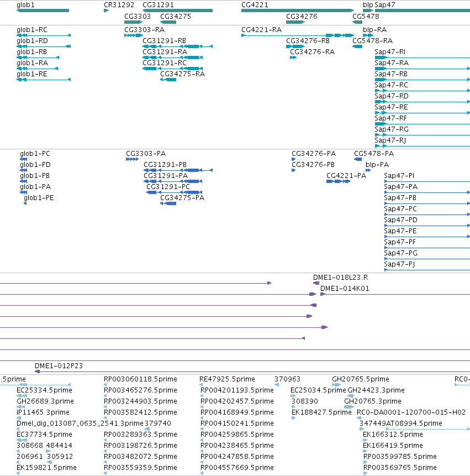
Task: Click protein Sap47-PG
Action: [x=400, y=254]
